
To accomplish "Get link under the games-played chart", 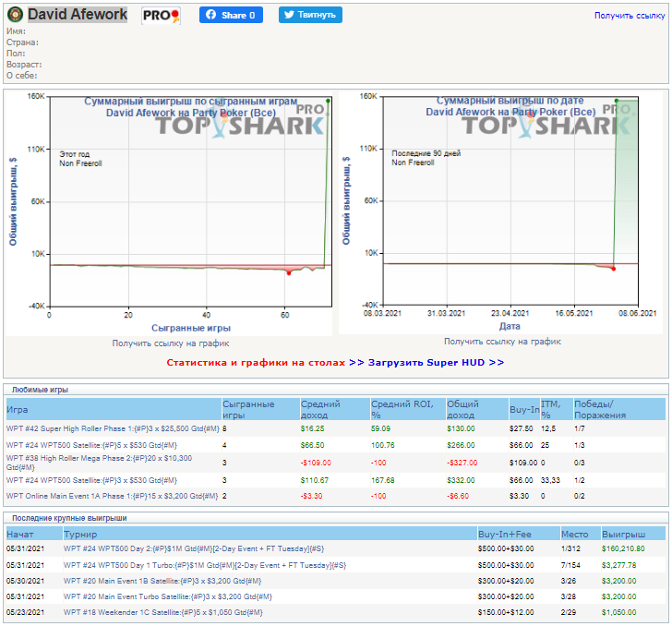I will tap(171, 343).
